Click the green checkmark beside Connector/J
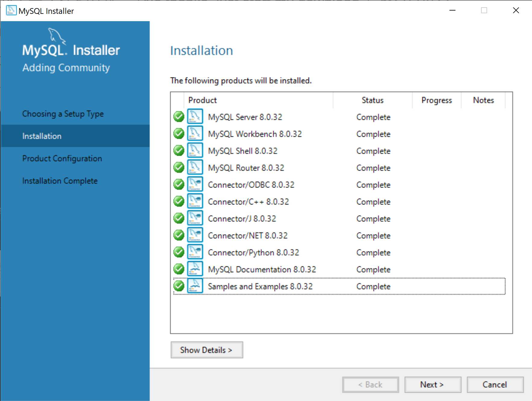Viewport: 532px width, 401px height. pos(179,218)
